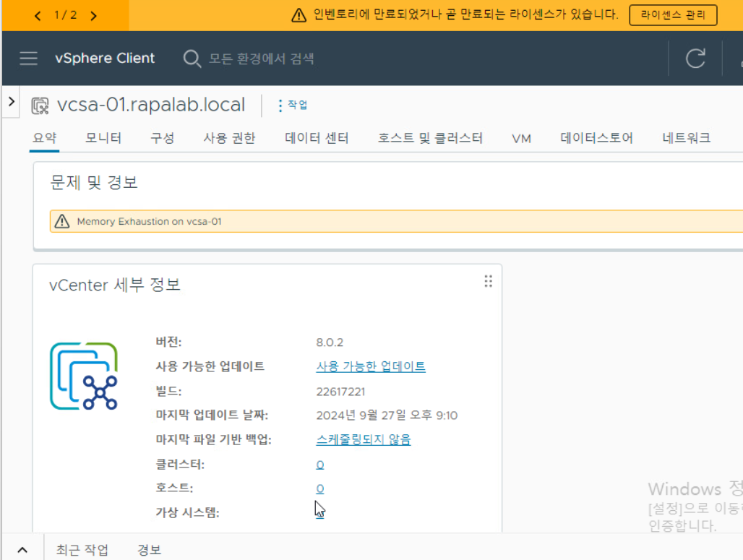
Task: Click Memory Exhaustion alarm warning icon
Action: pos(62,221)
